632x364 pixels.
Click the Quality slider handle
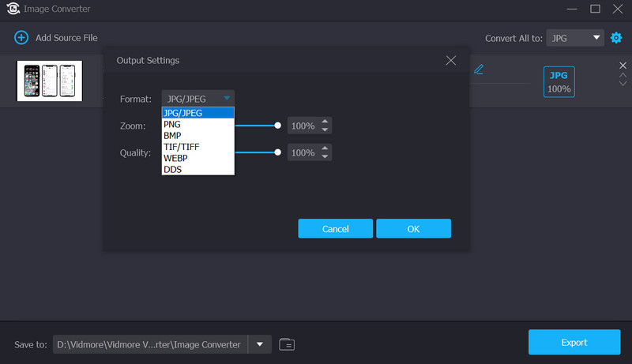(x=278, y=152)
